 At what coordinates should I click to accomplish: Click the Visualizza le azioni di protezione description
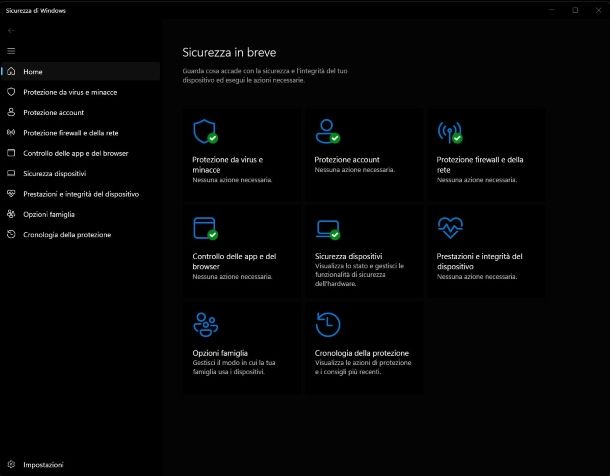363,367
